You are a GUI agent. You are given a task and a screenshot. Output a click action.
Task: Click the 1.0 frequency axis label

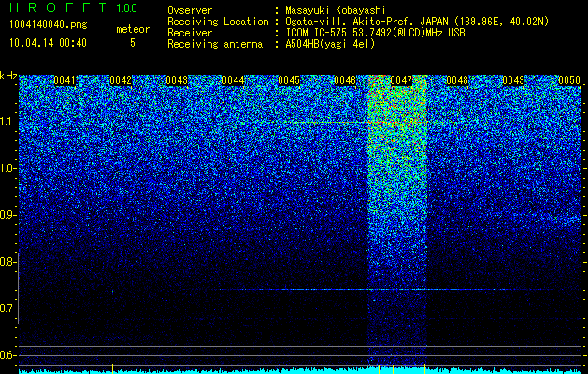pos(7,169)
